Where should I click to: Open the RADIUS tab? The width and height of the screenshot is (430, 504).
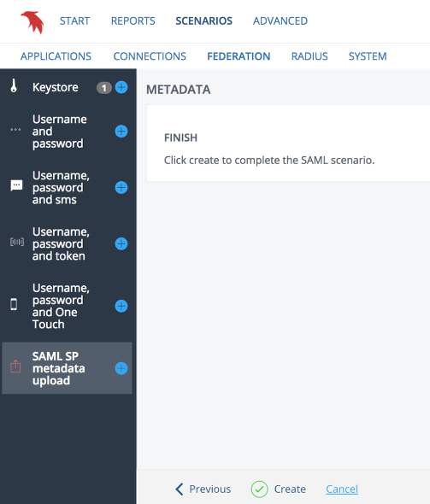point(309,56)
